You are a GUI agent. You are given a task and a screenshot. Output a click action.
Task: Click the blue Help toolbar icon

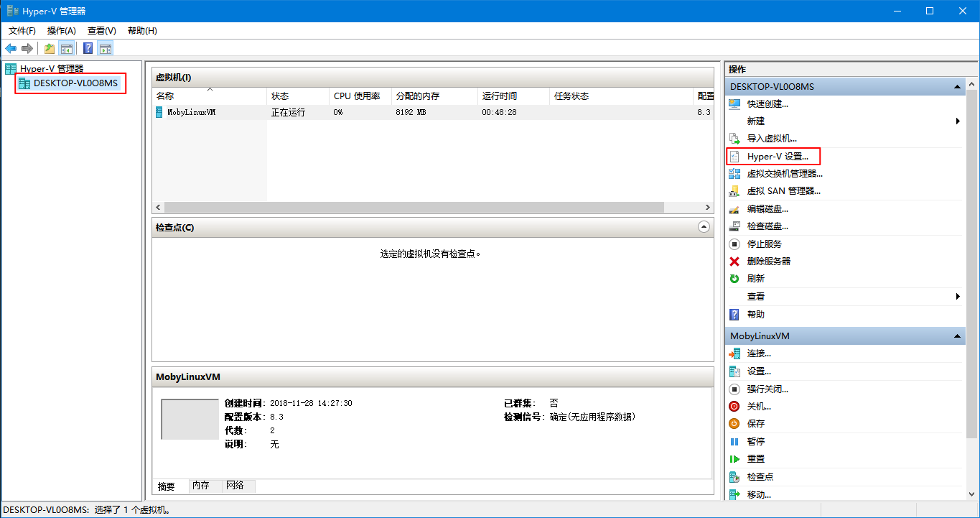coord(88,48)
